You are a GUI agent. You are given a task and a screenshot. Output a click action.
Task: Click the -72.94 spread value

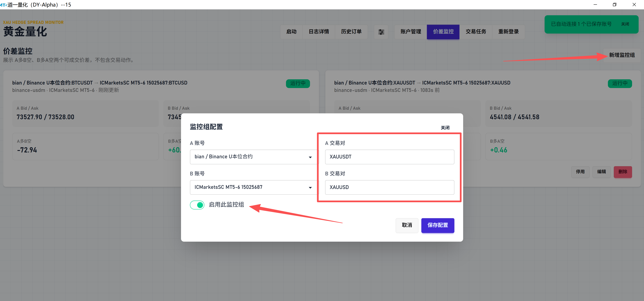point(27,150)
